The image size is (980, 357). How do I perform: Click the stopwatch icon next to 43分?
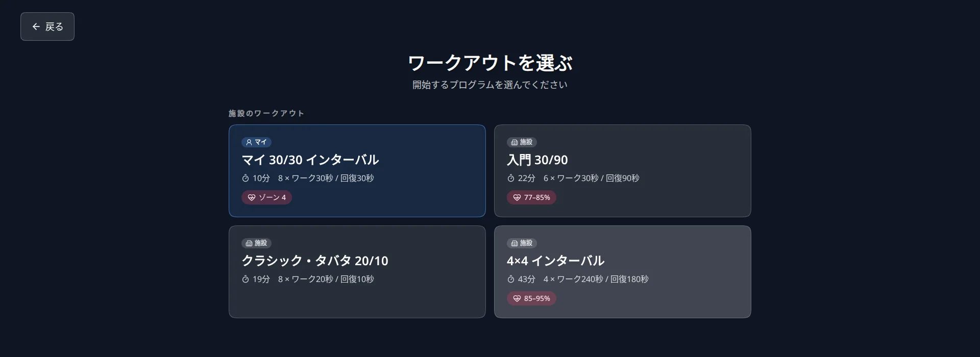pos(511,279)
